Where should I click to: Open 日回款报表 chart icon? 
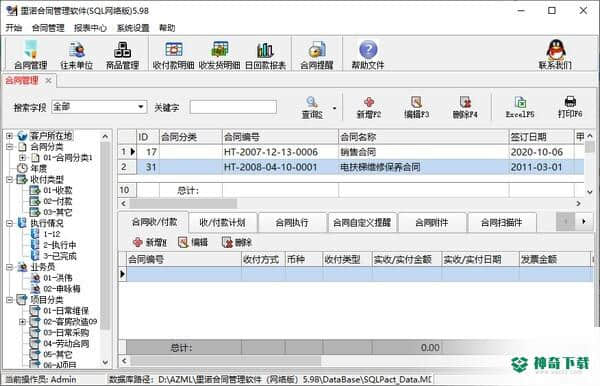point(265,55)
